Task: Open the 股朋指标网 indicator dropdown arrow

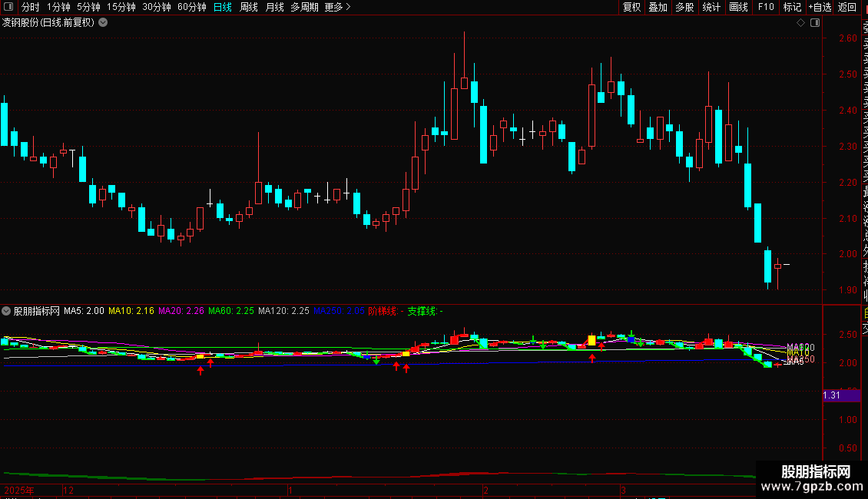Action: (6, 311)
